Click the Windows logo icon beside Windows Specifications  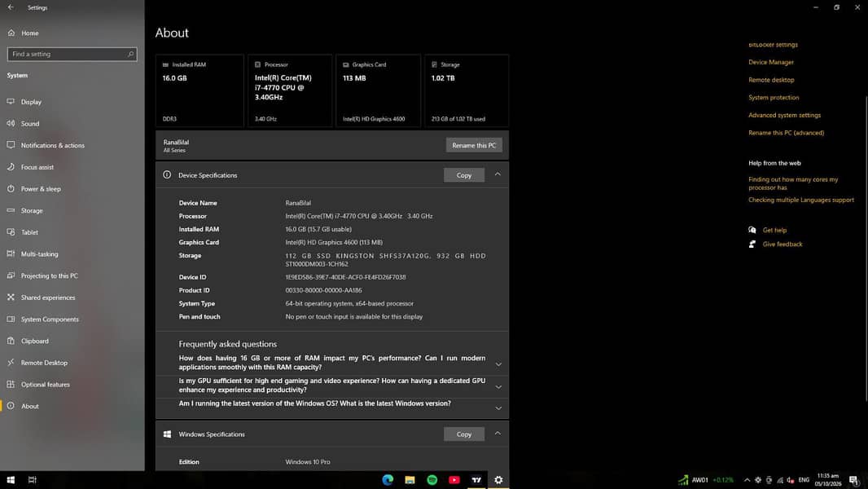point(167,434)
